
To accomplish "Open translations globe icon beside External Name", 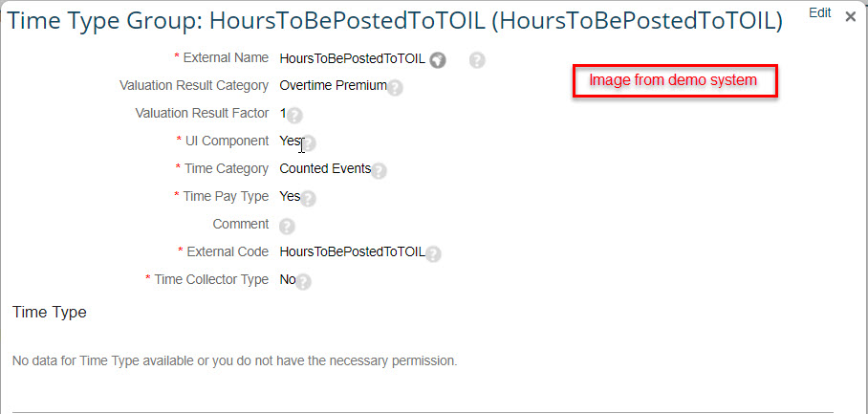I will tap(438, 60).
